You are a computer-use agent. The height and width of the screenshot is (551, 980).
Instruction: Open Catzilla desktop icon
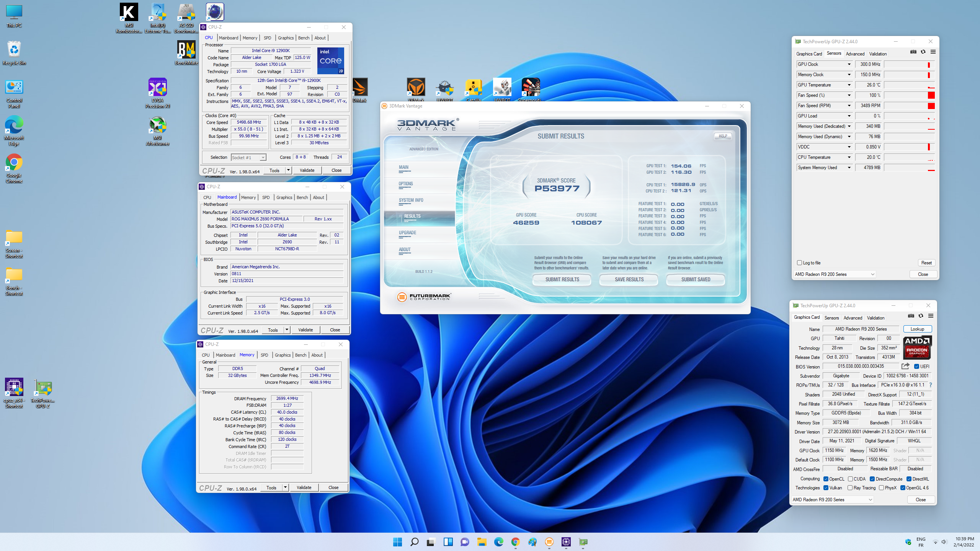point(474,90)
